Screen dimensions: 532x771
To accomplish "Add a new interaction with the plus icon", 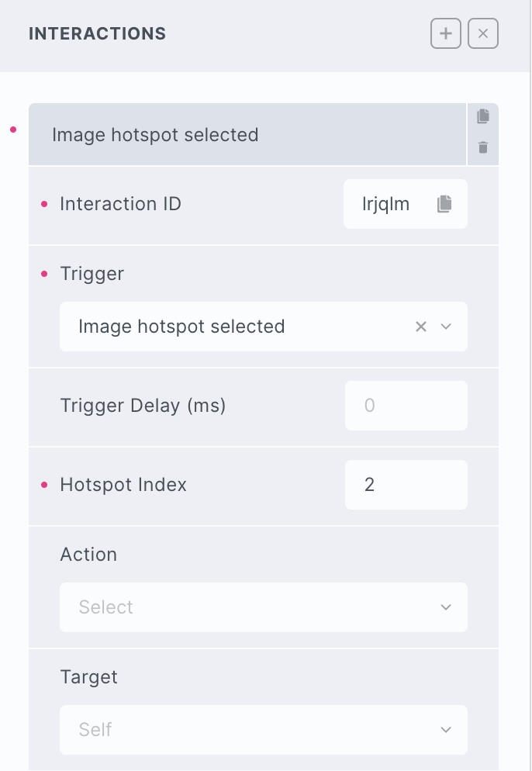I will pos(446,34).
